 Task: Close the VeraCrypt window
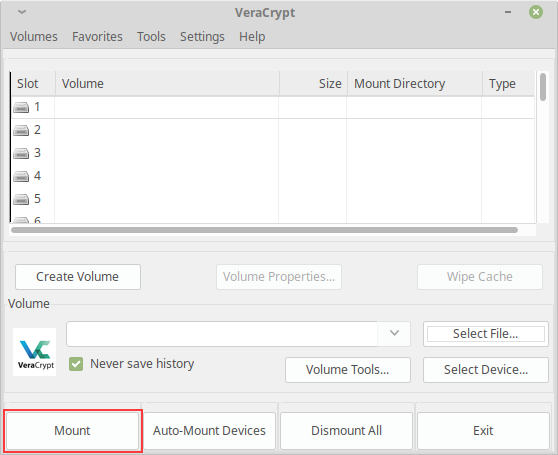(536, 12)
